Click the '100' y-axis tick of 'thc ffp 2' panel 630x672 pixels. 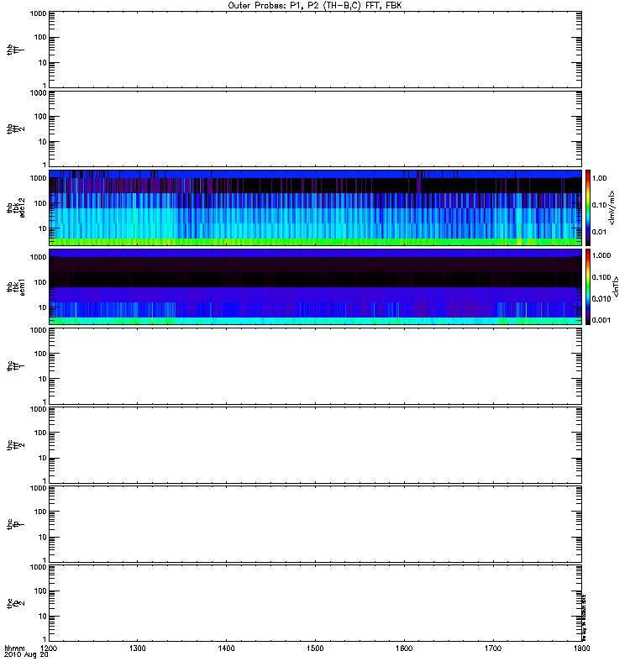(x=40, y=591)
